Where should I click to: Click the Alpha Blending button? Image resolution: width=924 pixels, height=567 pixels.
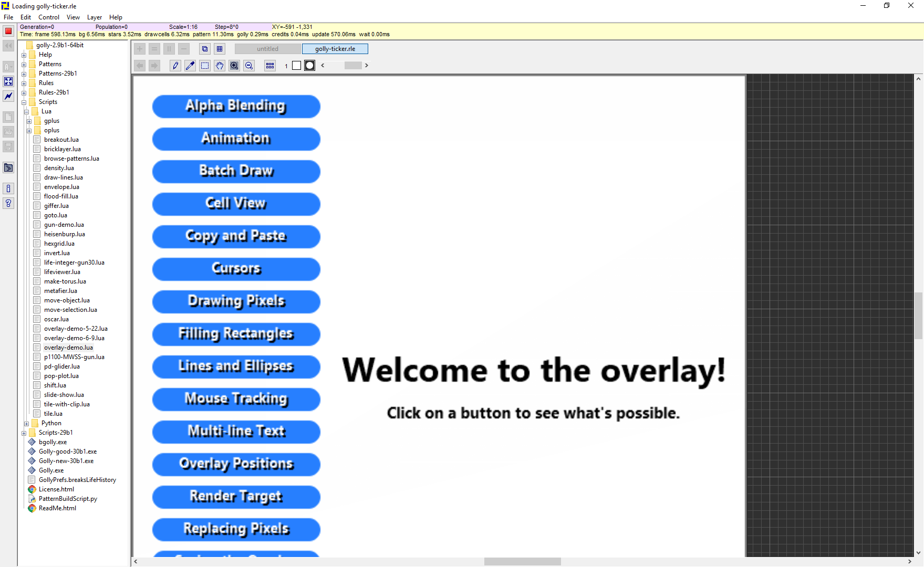pyautogui.click(x=236, y=107)
